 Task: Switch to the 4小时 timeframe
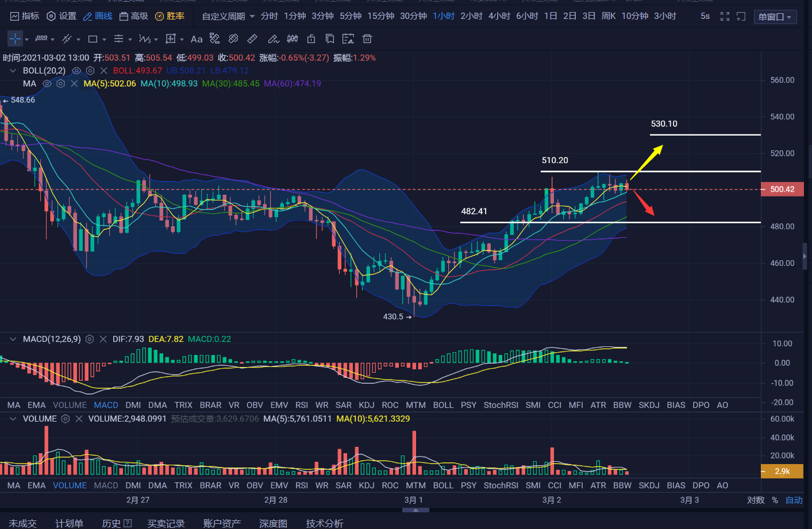(499, 16)
